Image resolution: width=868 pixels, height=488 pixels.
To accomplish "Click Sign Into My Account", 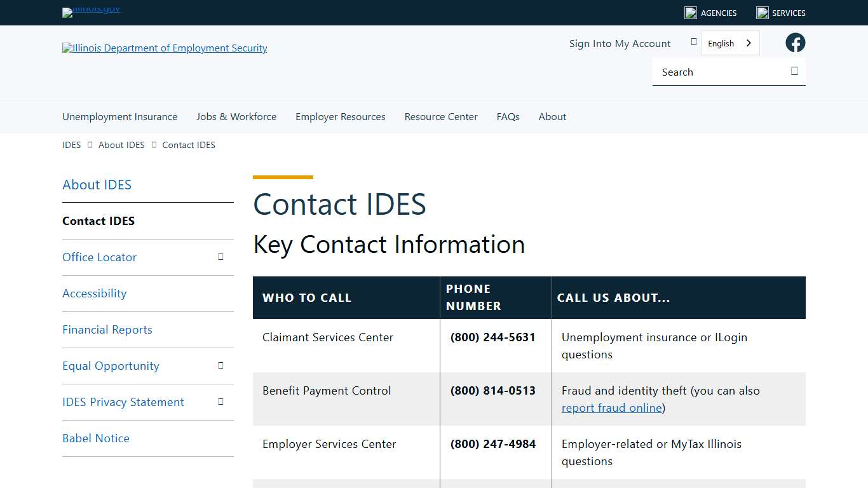I will pos(620,43).
